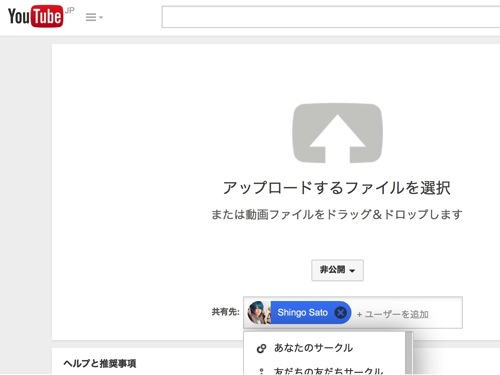This screenshot has height=375, width=500.
Task: Click the 共有先: label
Action: [226, 312]
